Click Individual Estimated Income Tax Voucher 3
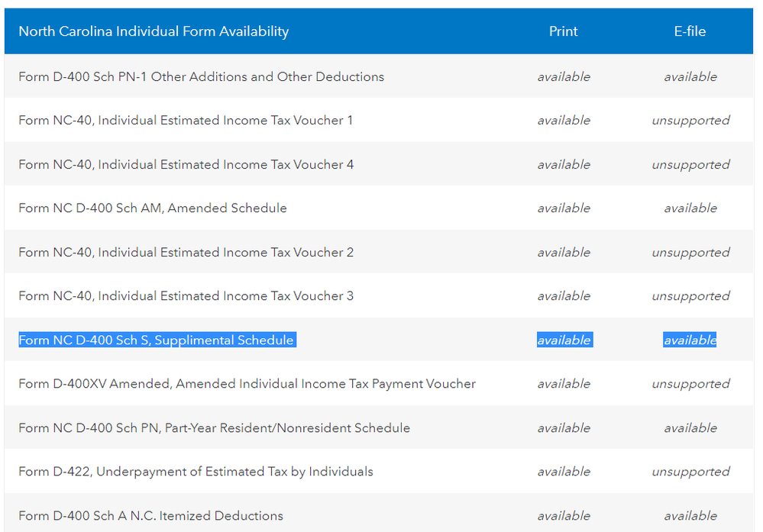The image size is (763, 532). pos(186,296)
